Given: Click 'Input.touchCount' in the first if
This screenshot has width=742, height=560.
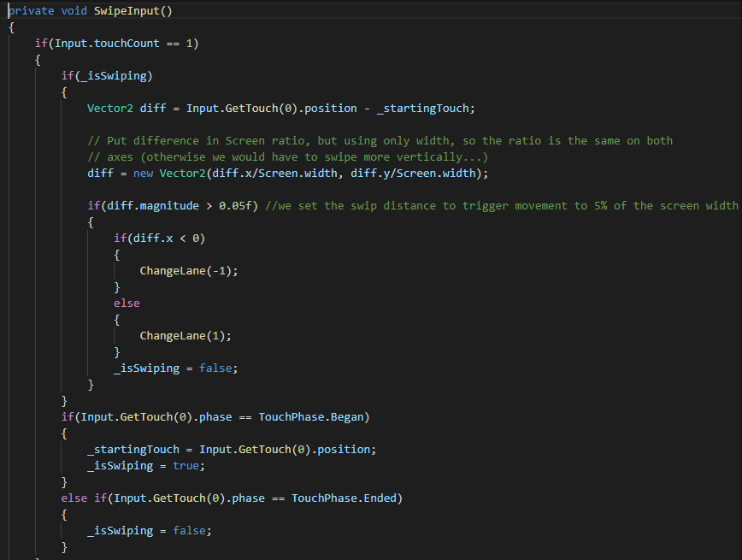Looking at the screenshot, I should pos(107,44).
